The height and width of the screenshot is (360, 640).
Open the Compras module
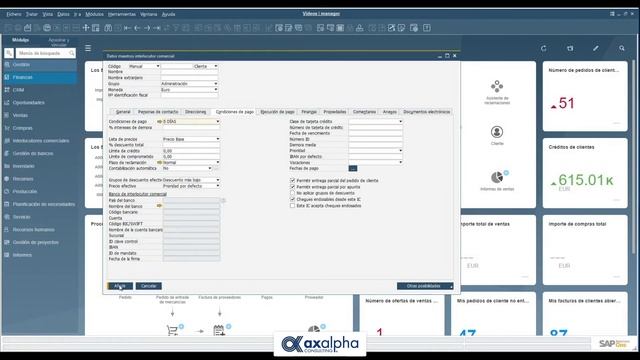click(x=22, y=128)
